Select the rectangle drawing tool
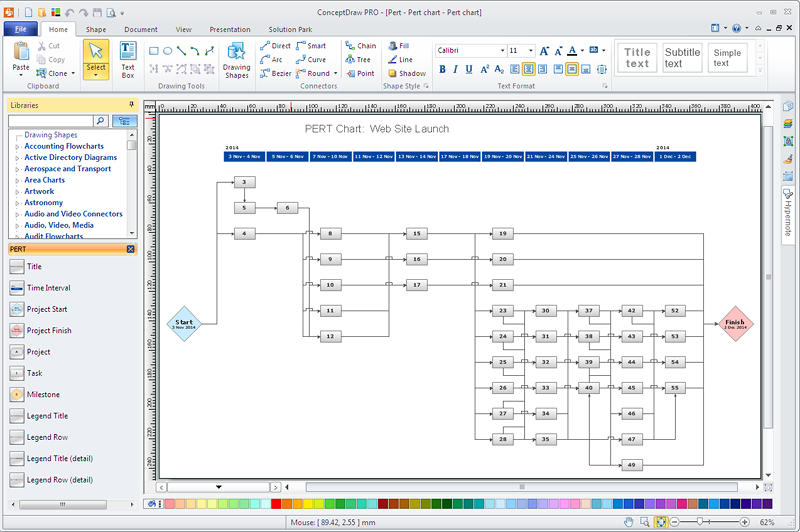 [x=154, y=51]
